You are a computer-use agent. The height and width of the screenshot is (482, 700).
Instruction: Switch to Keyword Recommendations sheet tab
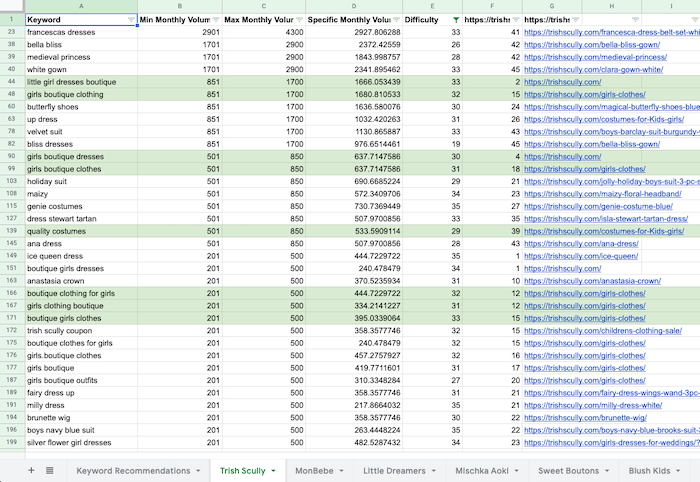click(x=133, y=471)
